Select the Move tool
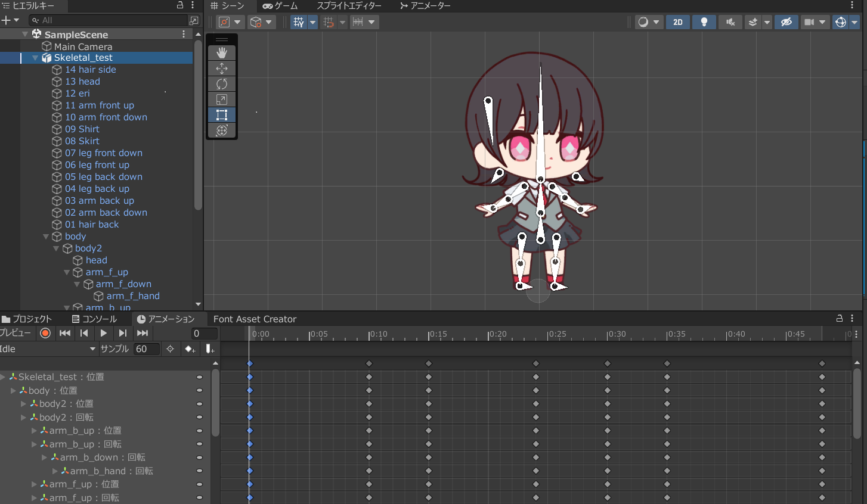Image resolution: width=867 pixels, height=504 pixels. click(x=222, y=69)
